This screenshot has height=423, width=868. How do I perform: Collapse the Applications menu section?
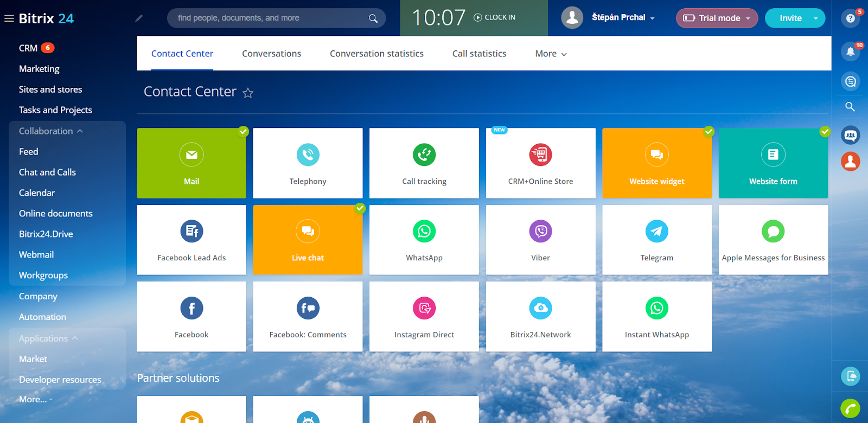coord(48,338)
